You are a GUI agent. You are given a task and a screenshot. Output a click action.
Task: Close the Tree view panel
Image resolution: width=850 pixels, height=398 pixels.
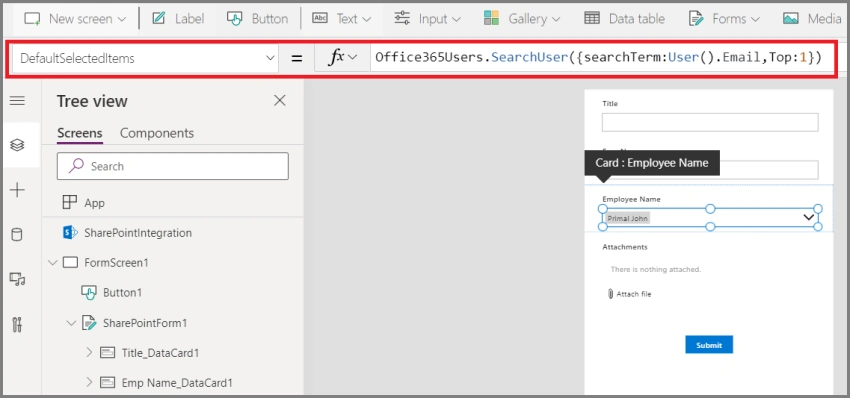point(280,100)
